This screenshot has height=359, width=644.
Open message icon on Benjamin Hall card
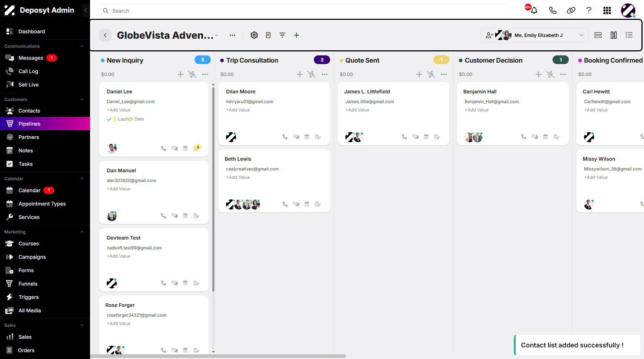[x=534, y=137]
